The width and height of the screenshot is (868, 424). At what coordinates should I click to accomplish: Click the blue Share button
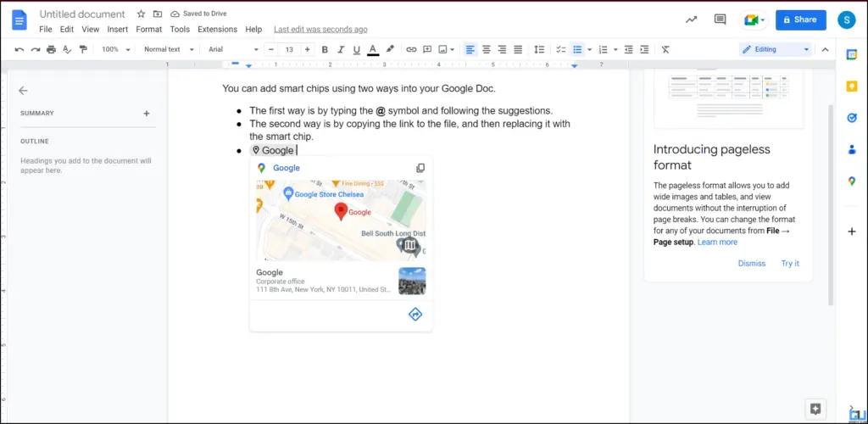click(801, 20)
